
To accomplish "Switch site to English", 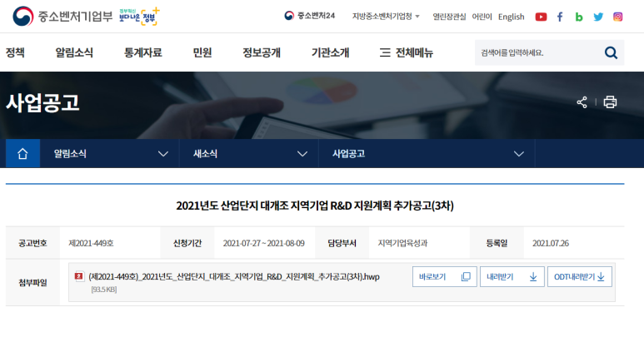I will point(512,17).
